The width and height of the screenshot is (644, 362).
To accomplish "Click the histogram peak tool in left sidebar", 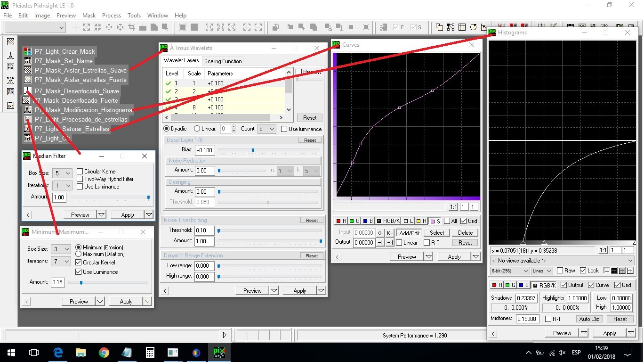I will 10,55.
